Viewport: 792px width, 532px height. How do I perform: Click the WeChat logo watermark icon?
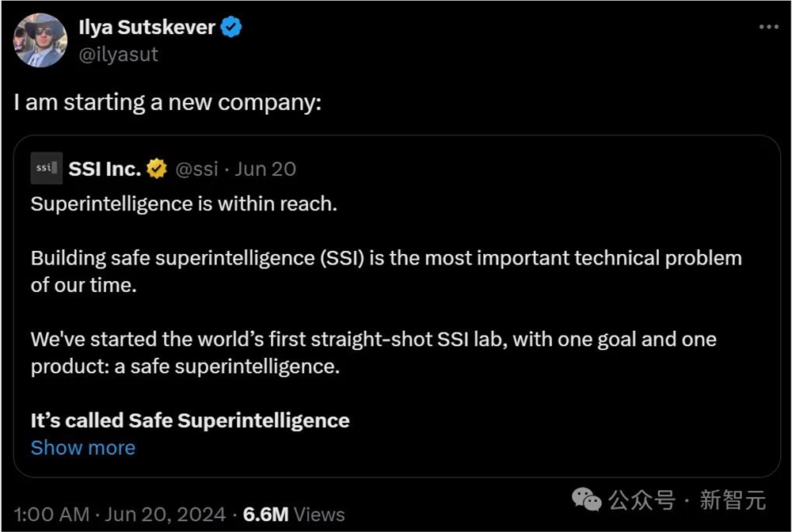[x=587, y=500]
